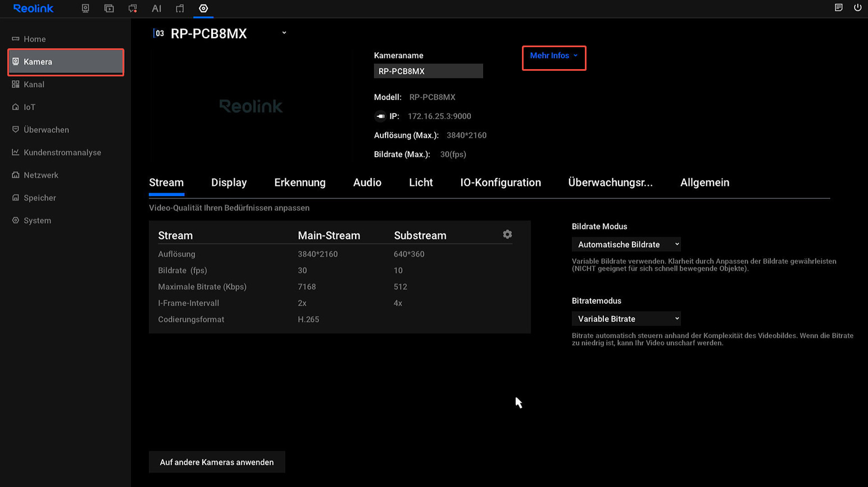This screenshot has width=868, height=487.
Task: Go to Home in the sidebar
Action: pyautogui.click(x=66, y=39)
